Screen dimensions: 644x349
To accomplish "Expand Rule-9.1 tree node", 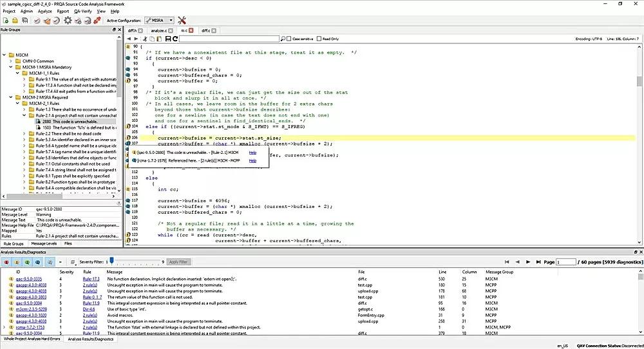I will [x=24, y=79].
